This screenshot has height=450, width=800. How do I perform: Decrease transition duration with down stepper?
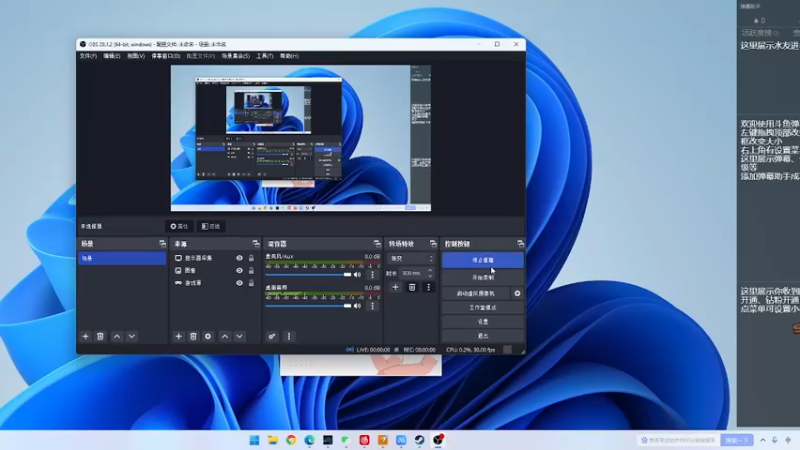[x=430, y=276]
